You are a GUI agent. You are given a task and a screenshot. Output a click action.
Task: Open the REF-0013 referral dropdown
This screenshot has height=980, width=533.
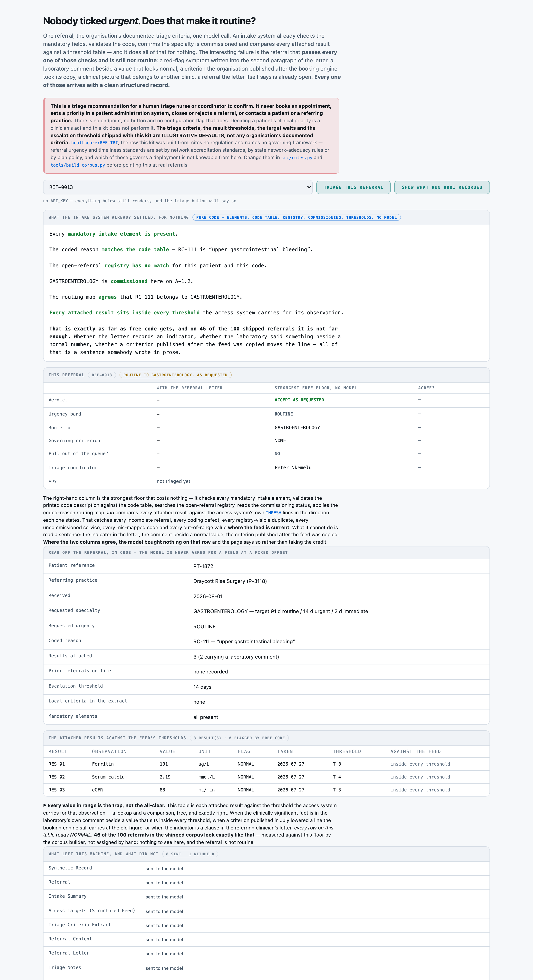click(x=178, y=187)
